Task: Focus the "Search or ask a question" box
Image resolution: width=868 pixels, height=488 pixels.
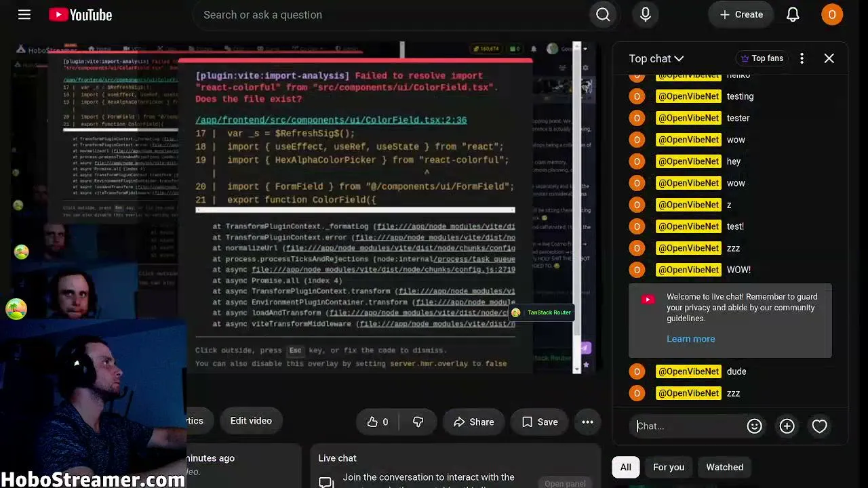Action: [391, 14]
